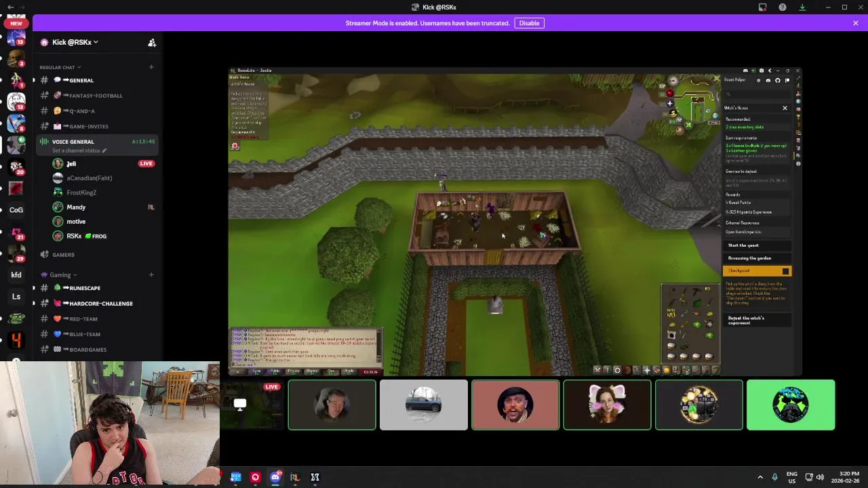This screenshot has width=868, height=488.
Task: Click the Quest Helper search field
Action: click(x=757, y=94)
